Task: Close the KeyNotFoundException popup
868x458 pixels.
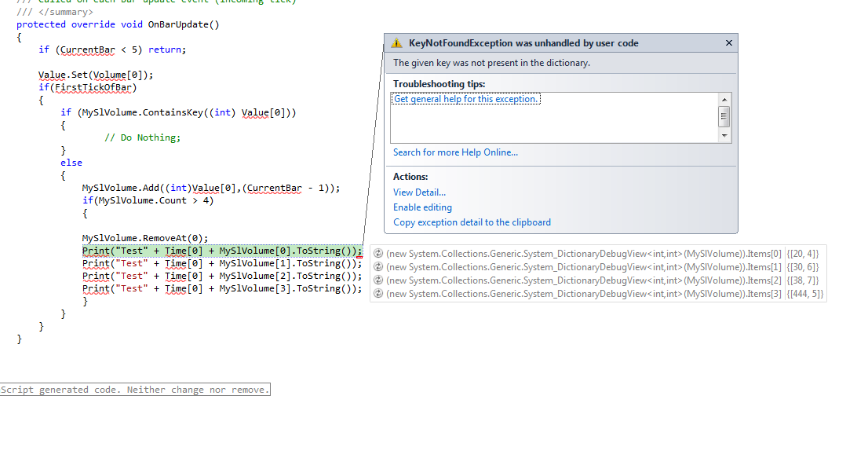Action: [x=728, y=43]
